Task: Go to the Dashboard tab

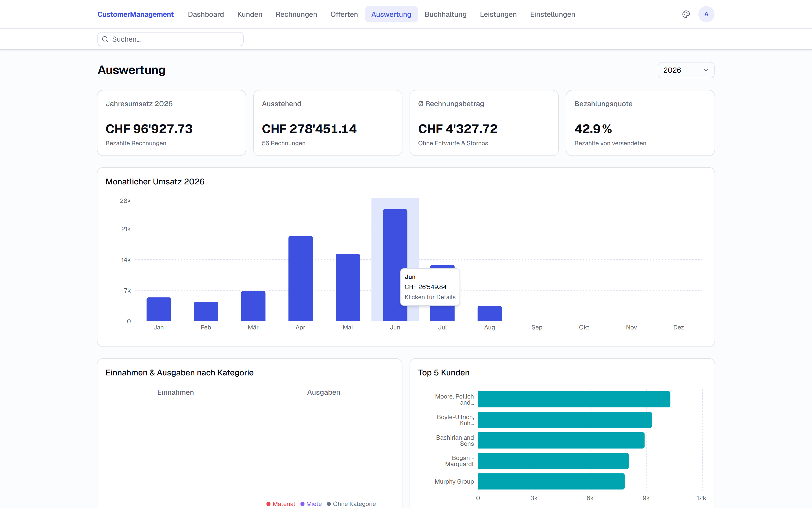Action: tap(206, 14)
